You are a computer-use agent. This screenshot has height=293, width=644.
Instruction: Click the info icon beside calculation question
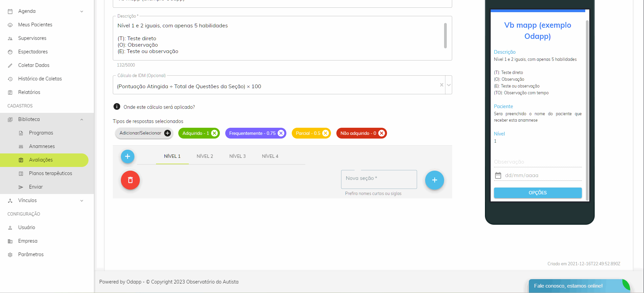pyautogui.click(x=117, y=106)
